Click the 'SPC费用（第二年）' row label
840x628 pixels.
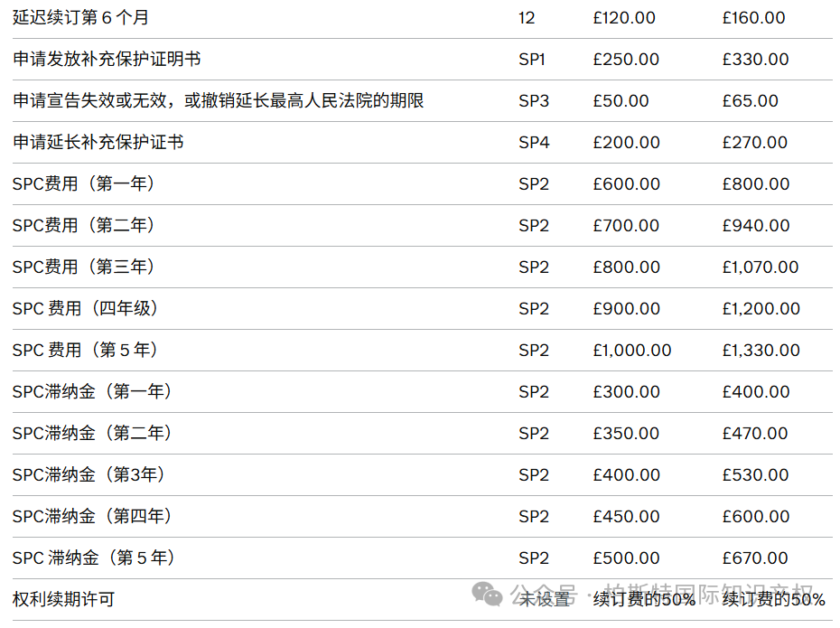click(x=84, y=226)
